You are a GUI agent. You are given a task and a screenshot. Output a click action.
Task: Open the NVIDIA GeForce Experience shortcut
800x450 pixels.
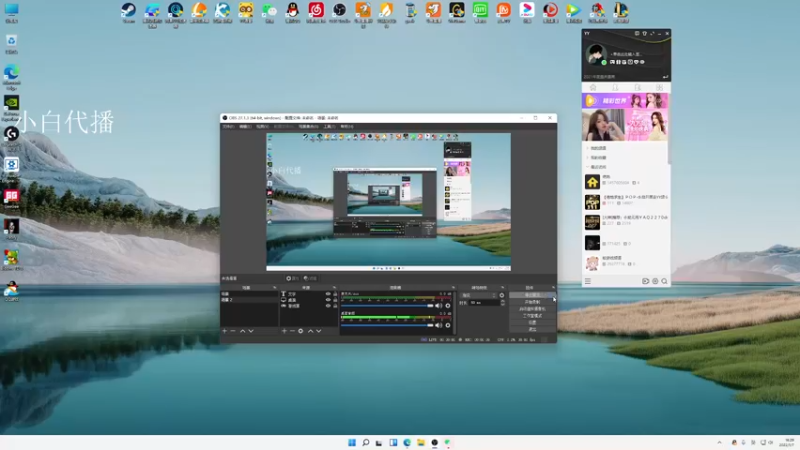point(11,107)
